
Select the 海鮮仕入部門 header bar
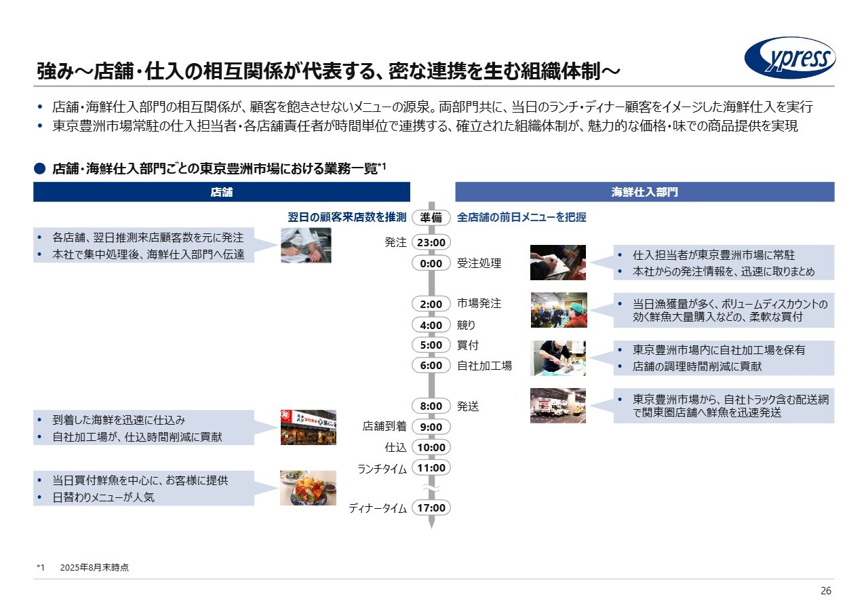pyautogui.click(x=644, y=192)
